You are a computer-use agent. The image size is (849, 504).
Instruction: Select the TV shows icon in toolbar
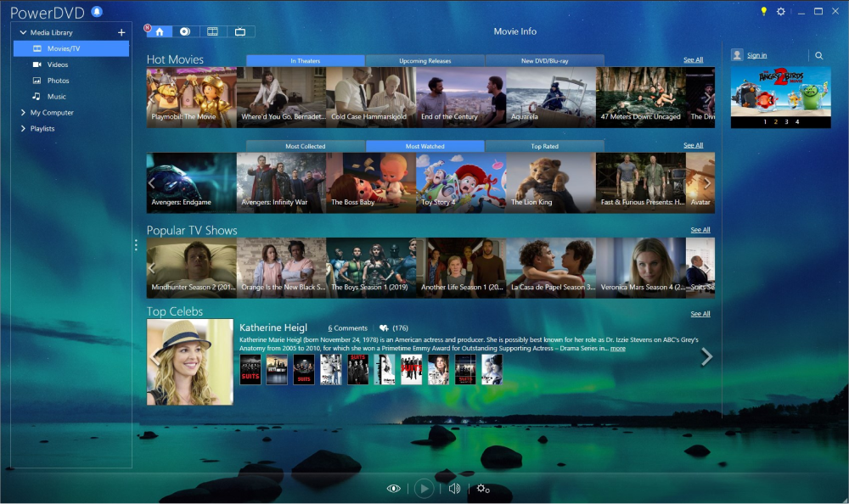pyautogui.click(x=240, y=31)
